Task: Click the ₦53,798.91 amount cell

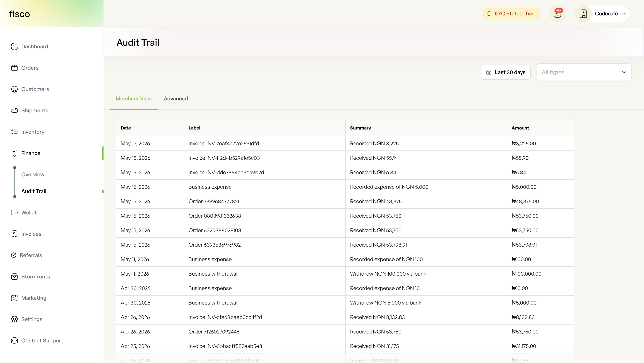Action: click(x=540, y=245)
